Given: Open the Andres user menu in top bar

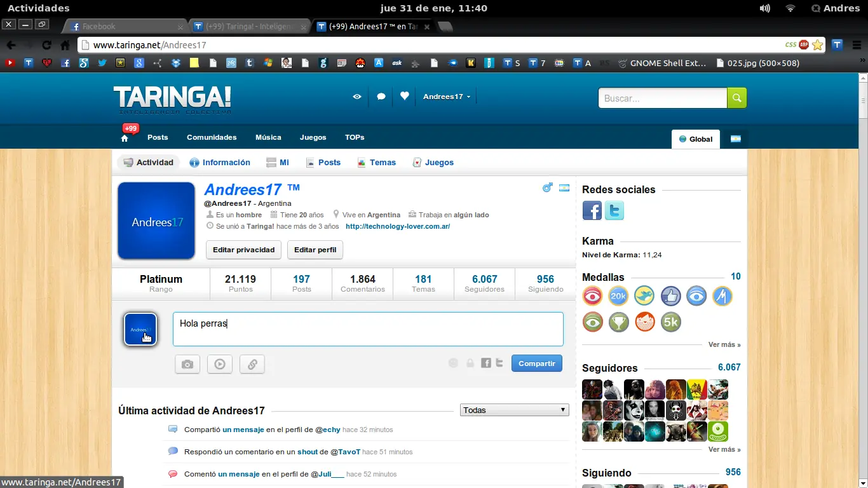Looking at the screenshot, I should point(836,8).
